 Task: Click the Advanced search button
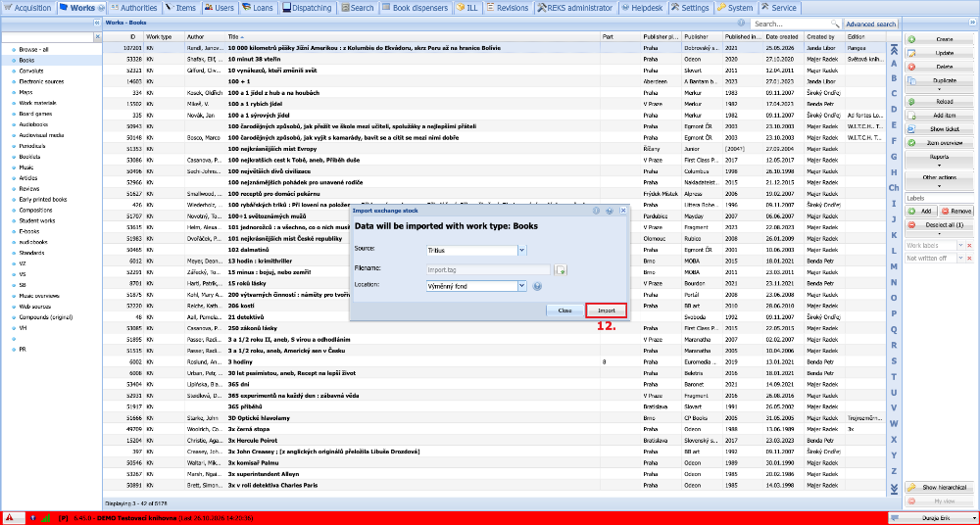coord(870,24)
